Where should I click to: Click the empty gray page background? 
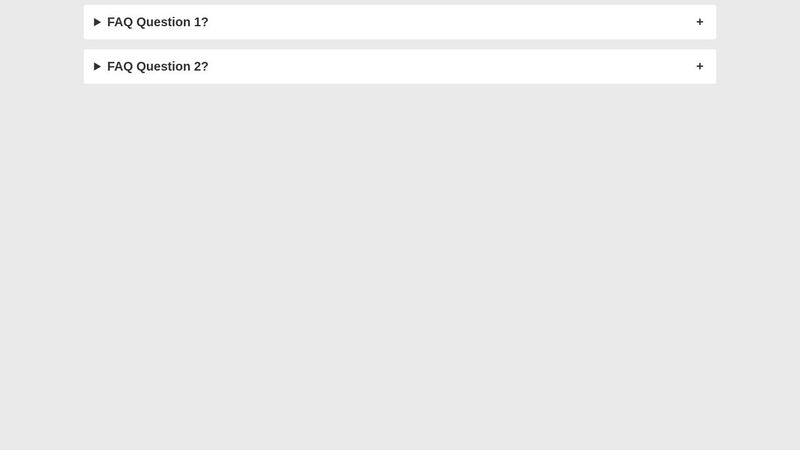(400, 265)
